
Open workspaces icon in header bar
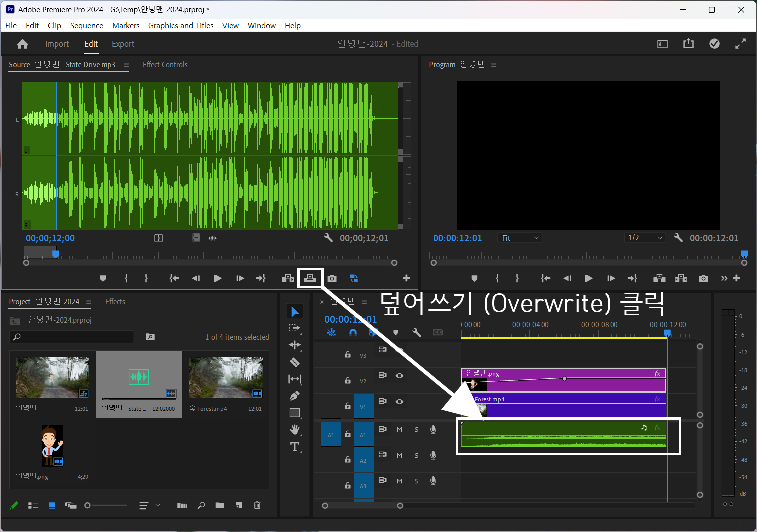tap(663, 44)
